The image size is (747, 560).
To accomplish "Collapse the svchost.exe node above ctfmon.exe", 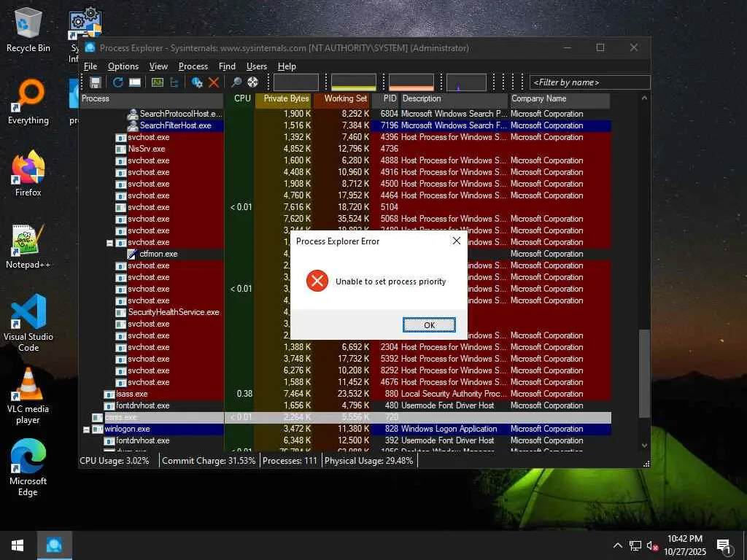I will point(109,243).
